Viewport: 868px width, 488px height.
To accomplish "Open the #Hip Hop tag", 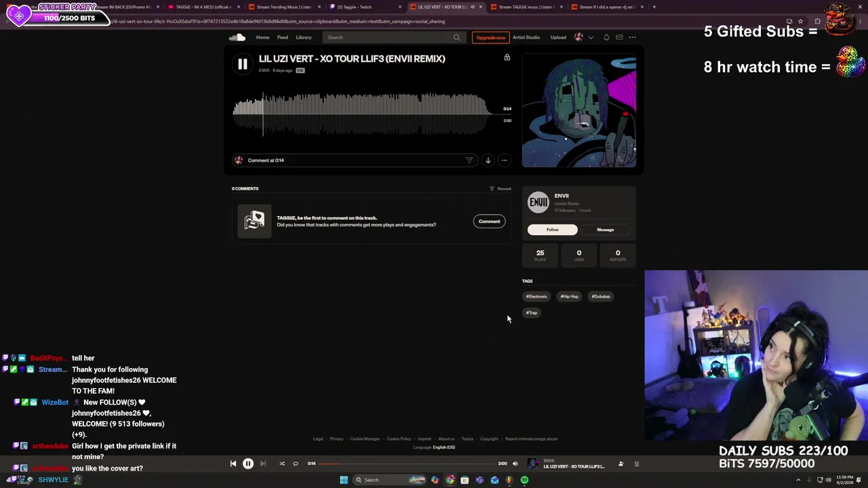I will pos(570,296).
